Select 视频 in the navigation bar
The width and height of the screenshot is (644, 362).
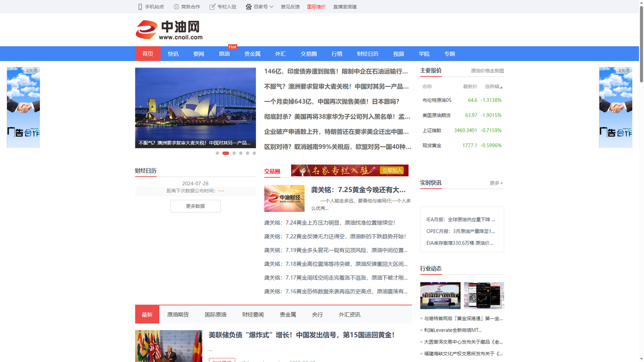click(398, 54)
